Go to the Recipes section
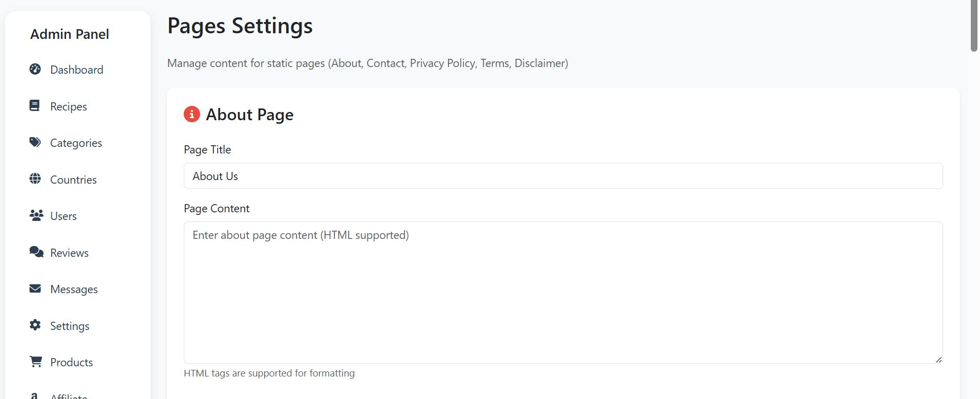The height and width of the screenshot is (399, 980). (x=69, y=106)
